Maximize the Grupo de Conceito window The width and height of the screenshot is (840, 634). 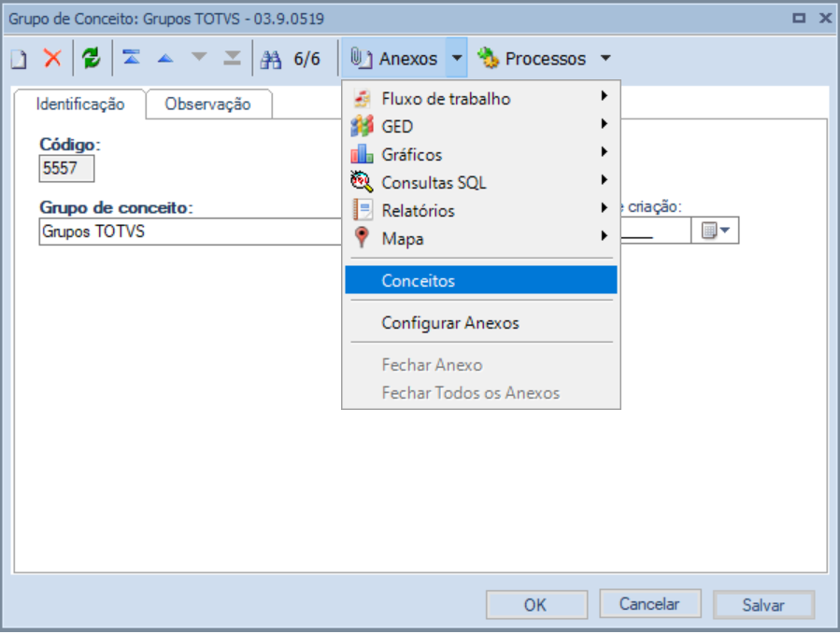coord(799,18)
